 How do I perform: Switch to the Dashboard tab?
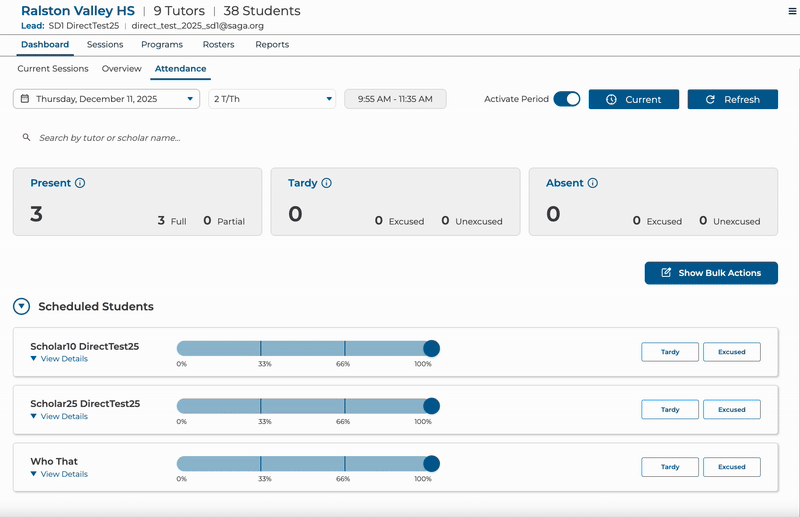click(x=45, y=44)
